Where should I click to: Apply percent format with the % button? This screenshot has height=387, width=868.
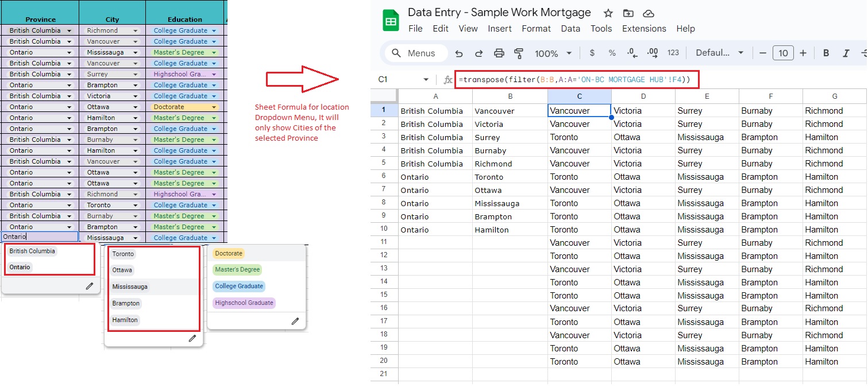point(612,53)
